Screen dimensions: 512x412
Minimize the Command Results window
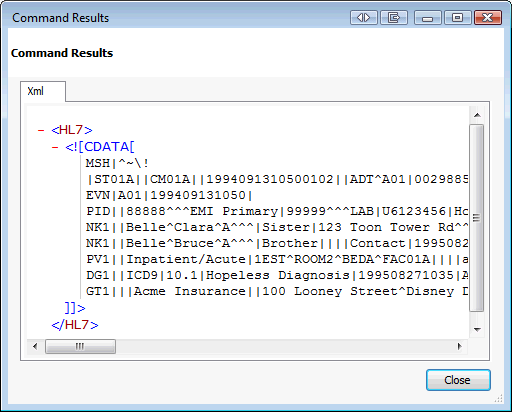point(428,17)
